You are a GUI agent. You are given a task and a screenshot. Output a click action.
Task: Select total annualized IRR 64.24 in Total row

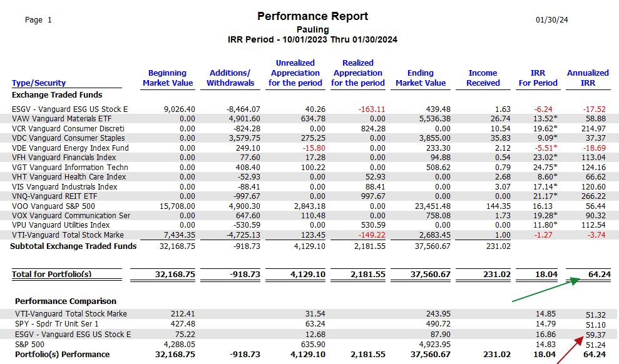click(599, 274)
